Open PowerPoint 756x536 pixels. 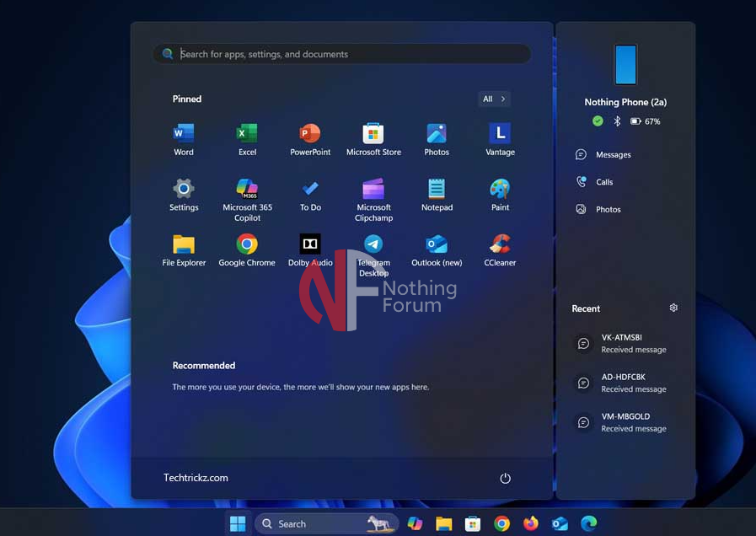[x=310, y=139]
